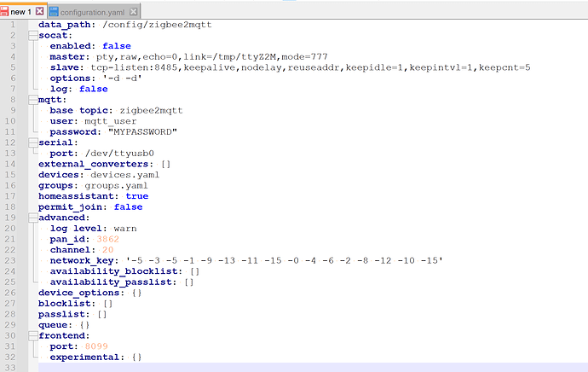Click the external_converters key
This screenshot has width=588, height=372.
click(95, 164)
